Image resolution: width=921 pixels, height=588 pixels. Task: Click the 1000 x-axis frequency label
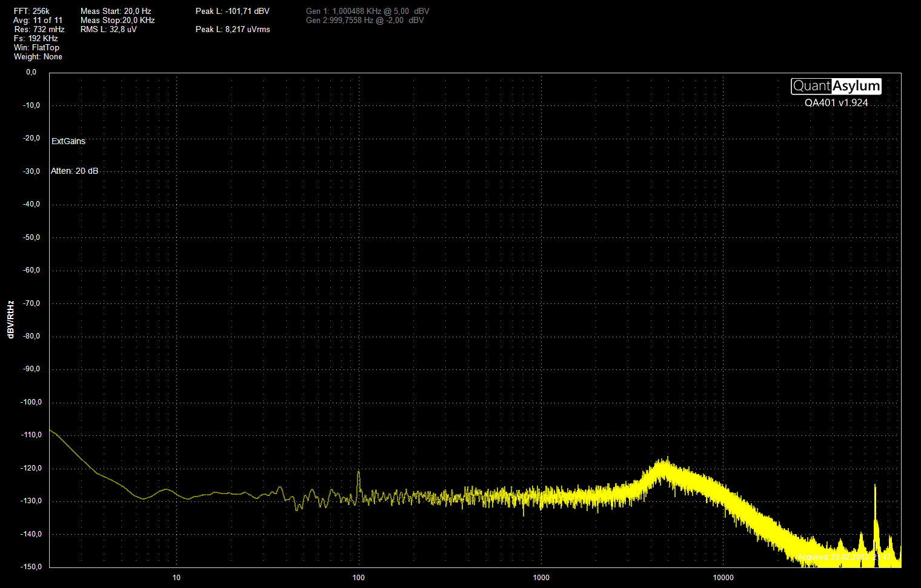(541, 578)
